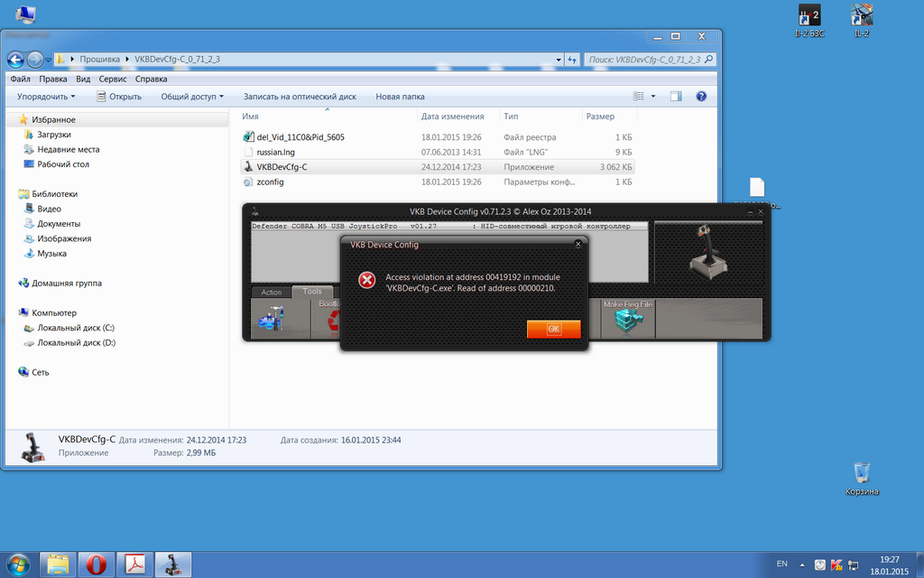This screenshot has width=924, height=578.
Task: Open the view options dropdown arrow
Action: [x=653, y=96]
